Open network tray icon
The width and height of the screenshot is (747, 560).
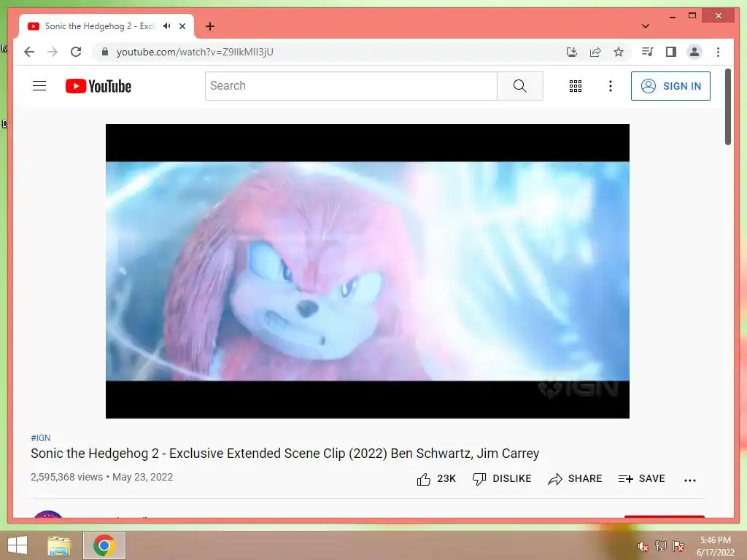(x=660, y=545)
